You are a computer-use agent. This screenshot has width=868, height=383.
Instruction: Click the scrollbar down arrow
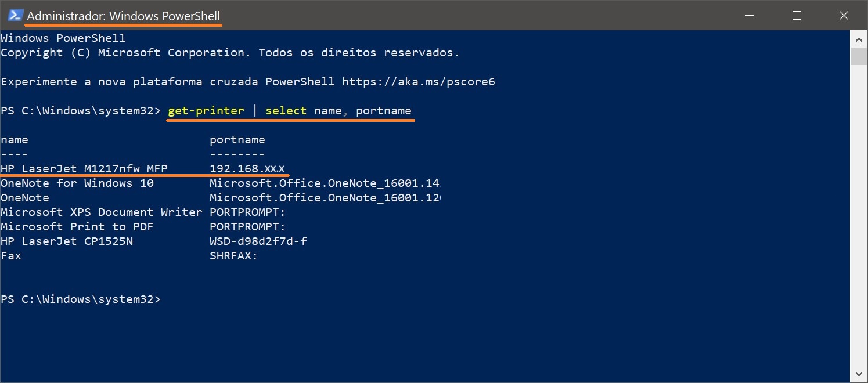859,372
